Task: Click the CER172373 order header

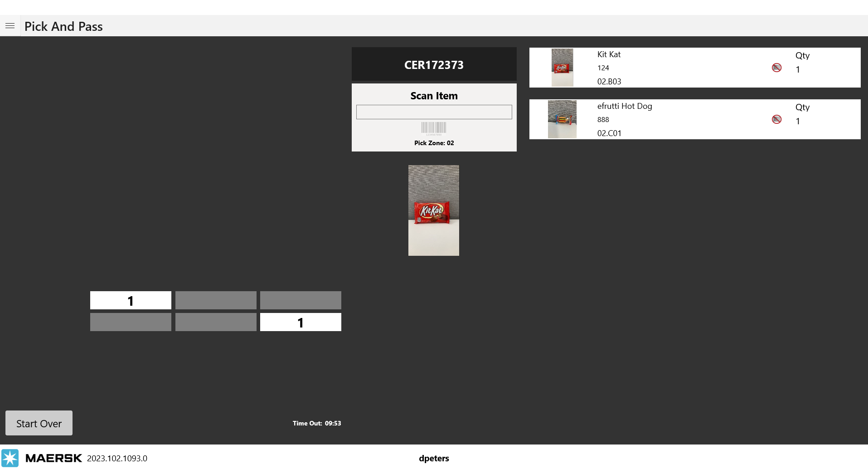Action: point(434,65)
